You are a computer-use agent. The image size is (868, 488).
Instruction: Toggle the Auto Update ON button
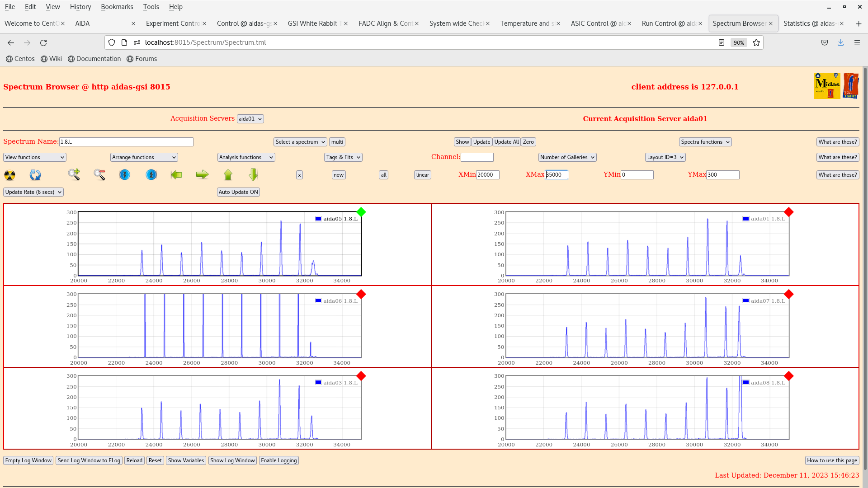(x=238, y=192)
